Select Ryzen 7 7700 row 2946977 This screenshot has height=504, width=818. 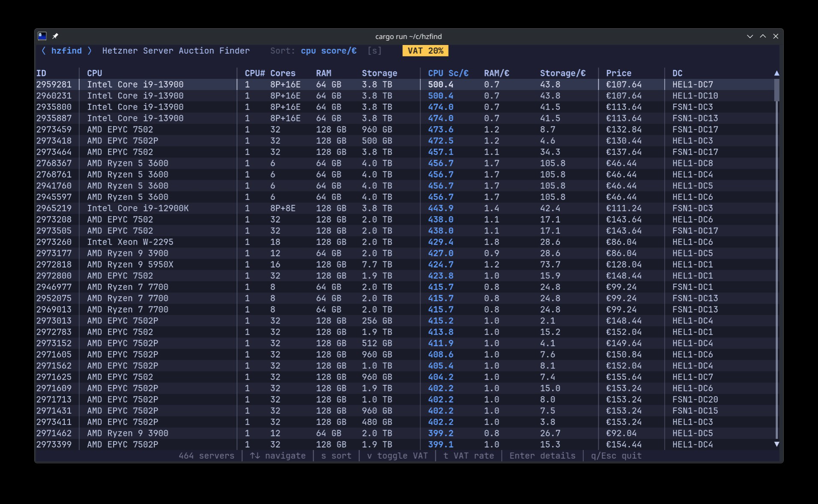coord(405,287)
